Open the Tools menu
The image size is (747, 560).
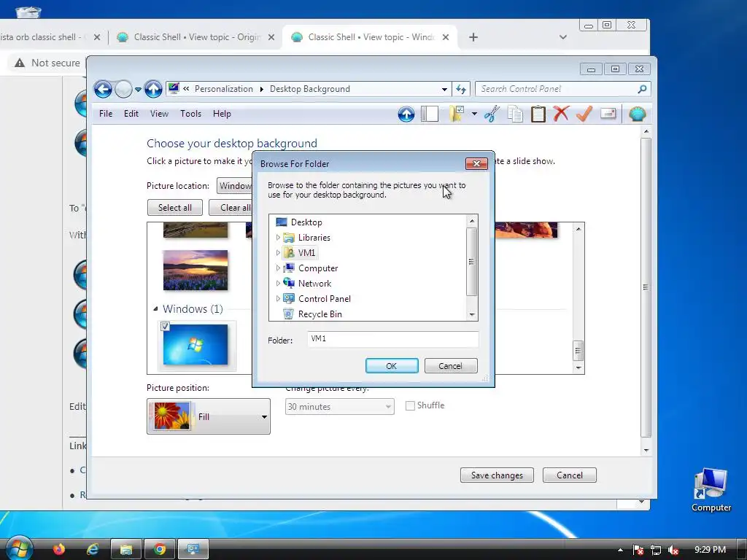(190, 114)
